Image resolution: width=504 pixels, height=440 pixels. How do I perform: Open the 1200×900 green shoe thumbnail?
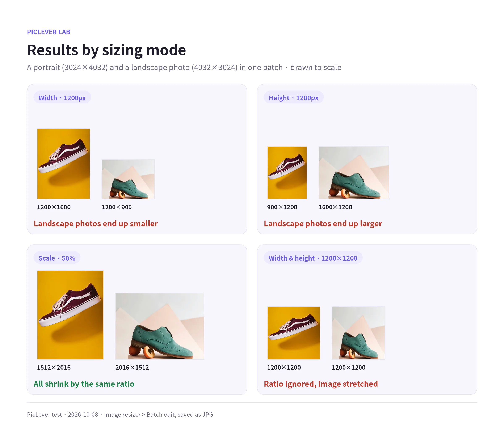(x=128, y=179)
